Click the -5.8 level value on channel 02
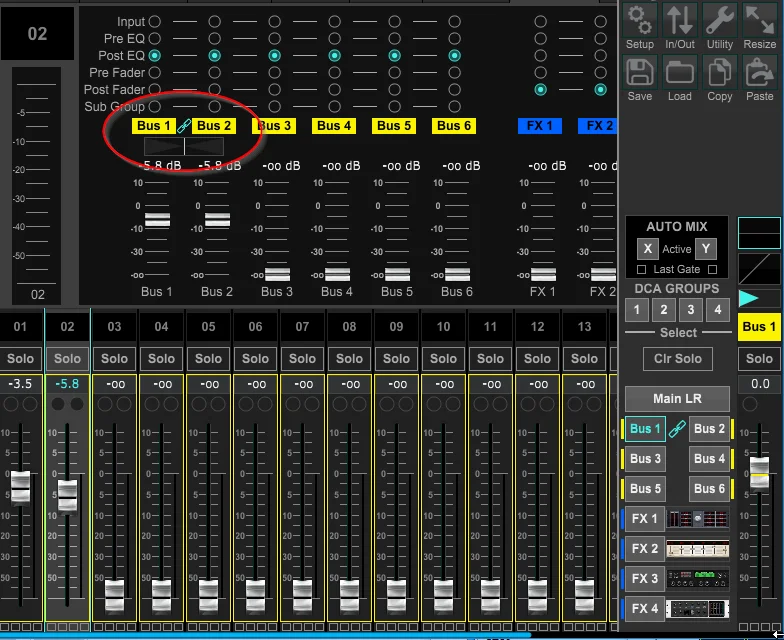Image resolution: width=784 pixels, height=640 pixels. pyautogui.click(x=68, y=384)
